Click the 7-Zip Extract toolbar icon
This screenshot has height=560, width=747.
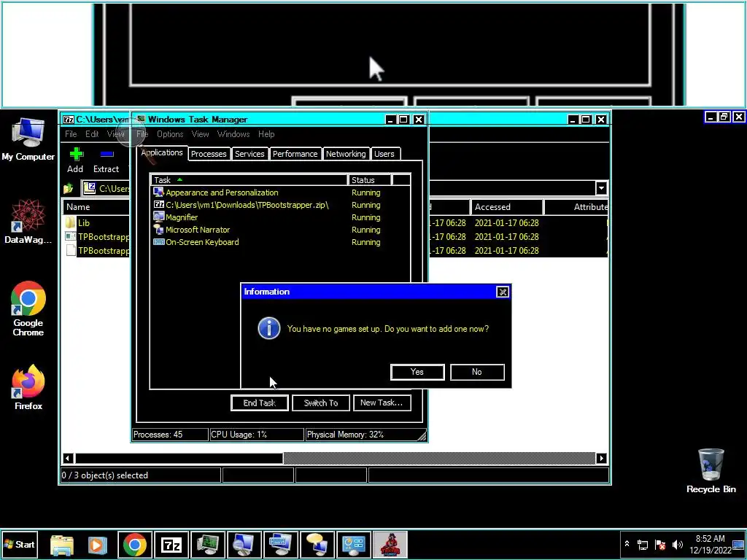coord(106,160)
